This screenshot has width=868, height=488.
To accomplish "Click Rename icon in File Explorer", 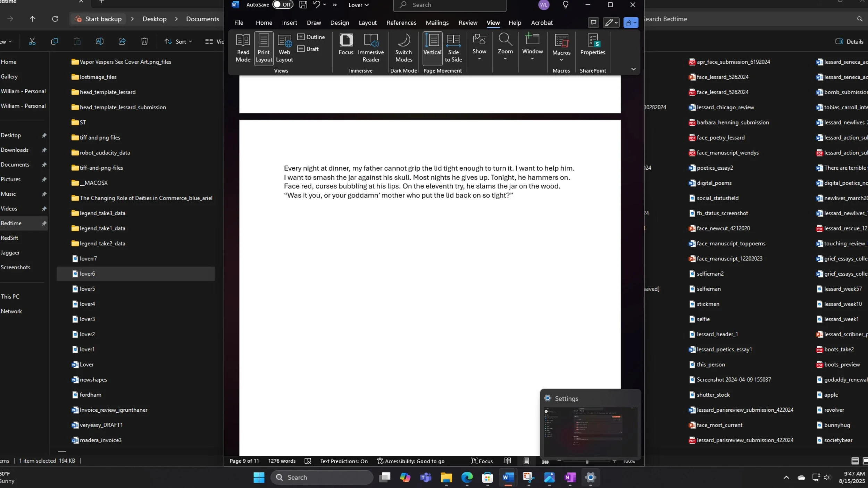I will [99, 41].
